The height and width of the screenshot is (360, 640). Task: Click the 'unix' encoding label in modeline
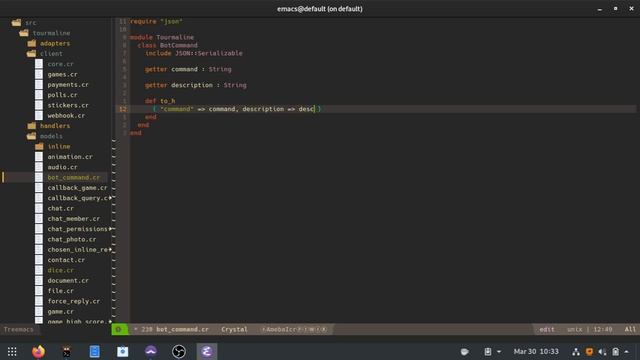[575, 329]
